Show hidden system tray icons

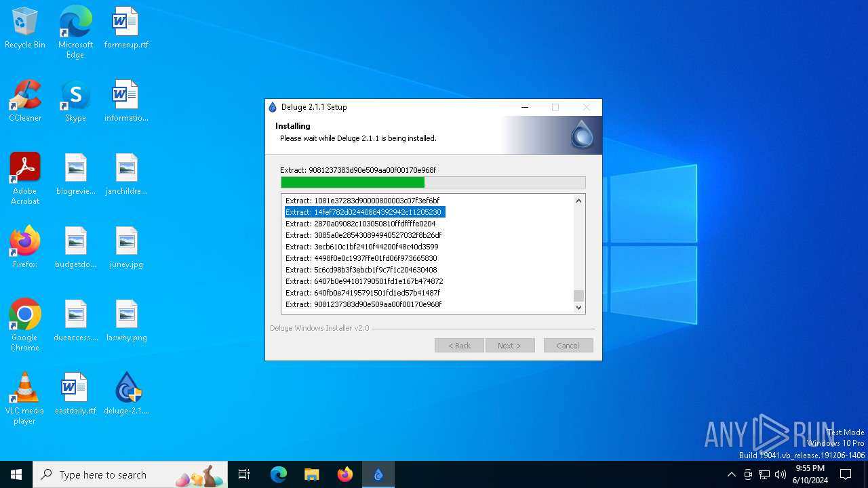point(731,474)
